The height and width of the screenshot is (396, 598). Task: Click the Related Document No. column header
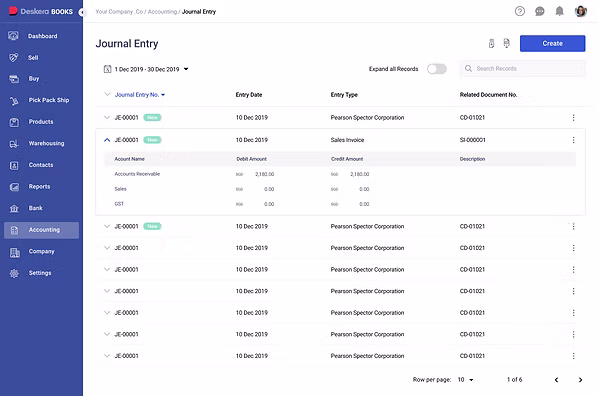pyautogui.click(x=488, y=95)
